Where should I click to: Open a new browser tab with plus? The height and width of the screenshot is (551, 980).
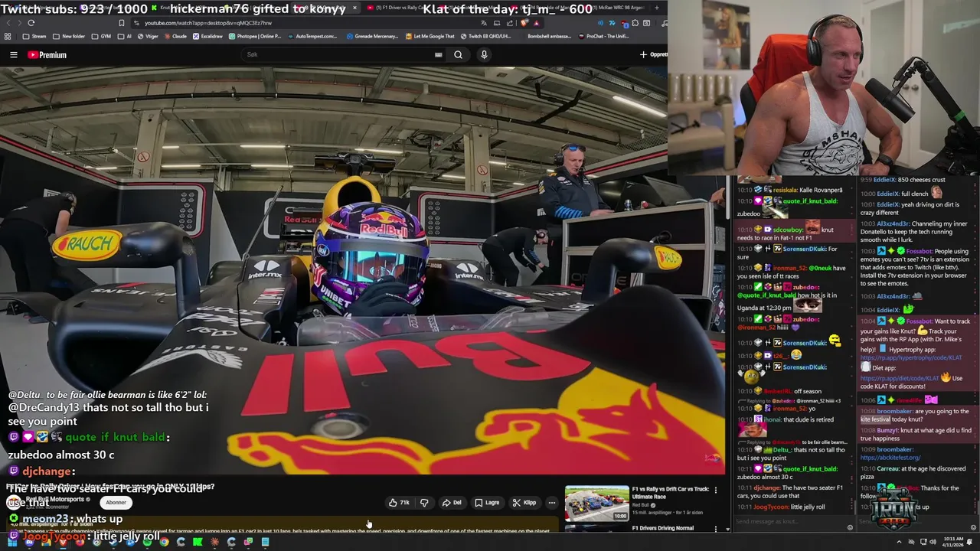pos(656,8)
